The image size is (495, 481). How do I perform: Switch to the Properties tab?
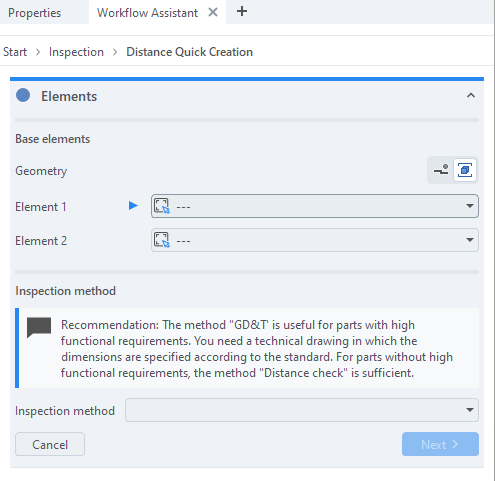tap(35, 13)
